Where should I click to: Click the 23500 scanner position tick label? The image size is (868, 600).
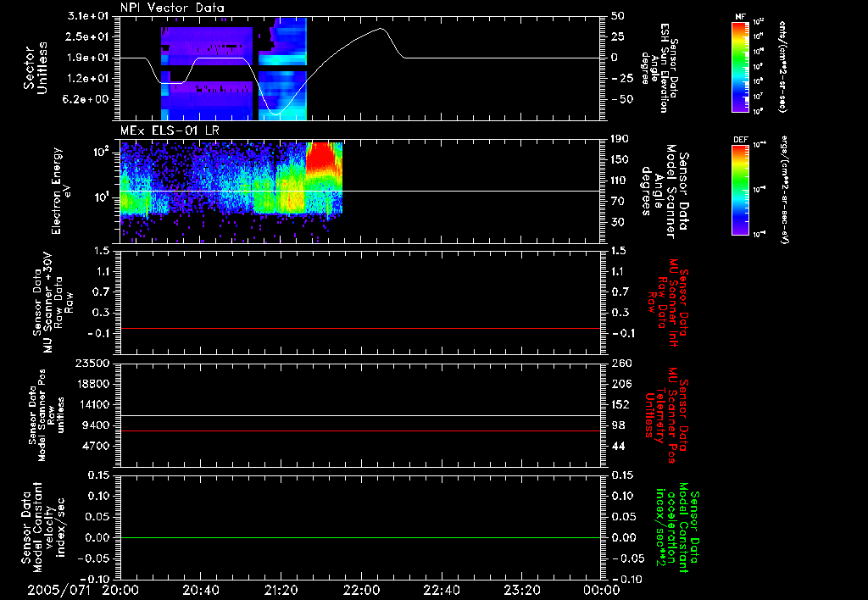point(93,364)
